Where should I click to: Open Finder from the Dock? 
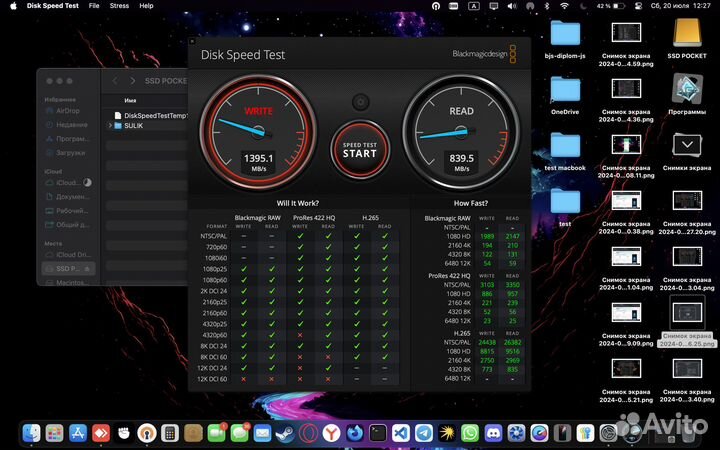32,433
